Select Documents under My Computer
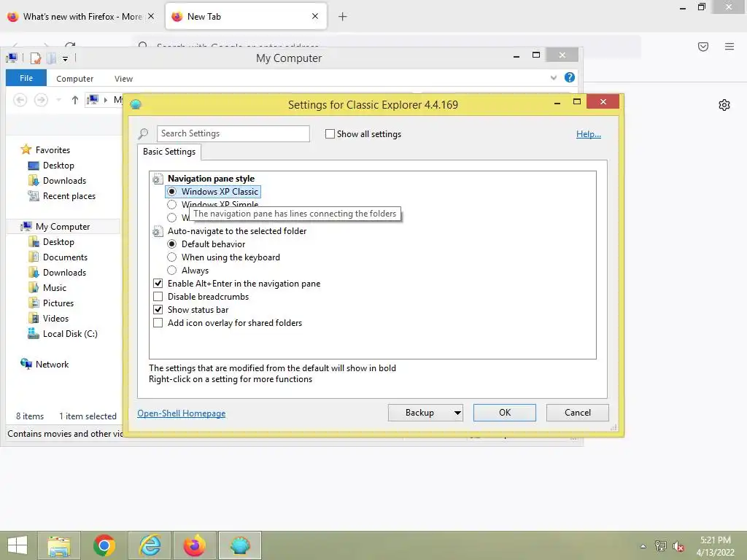The image size is (747, 560). click(58, 257)
